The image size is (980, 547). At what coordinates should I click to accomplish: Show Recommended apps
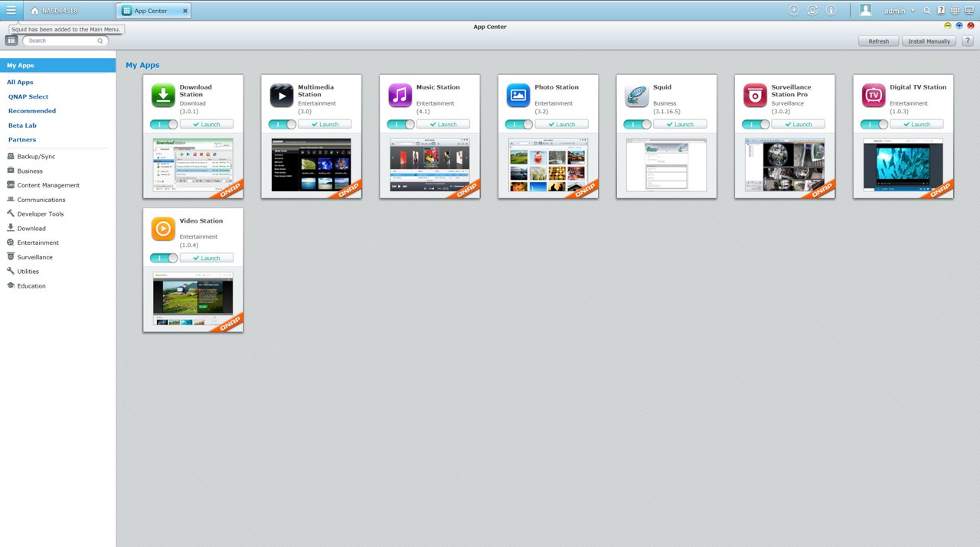click(x=32, y=111)
